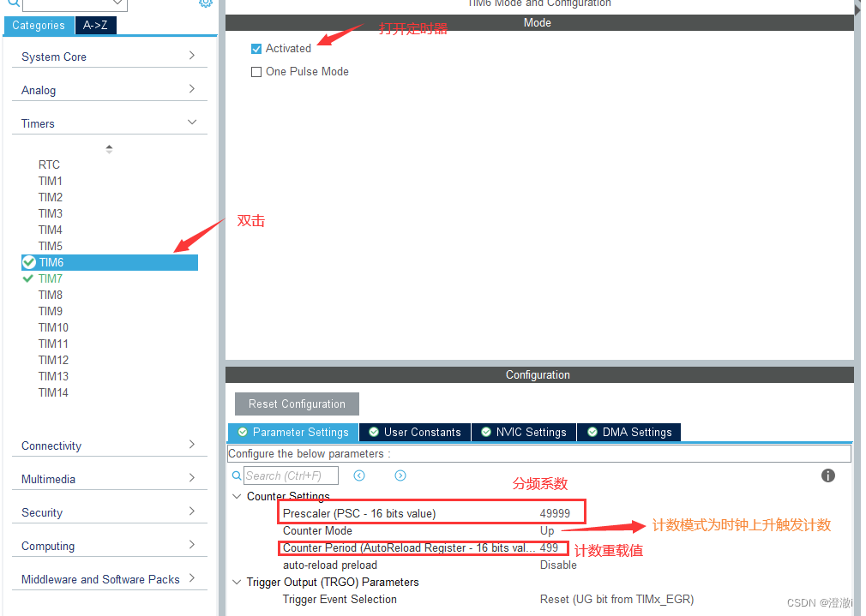Click the Counter Period value 499
866x616 pixels.
pos(549,548)
